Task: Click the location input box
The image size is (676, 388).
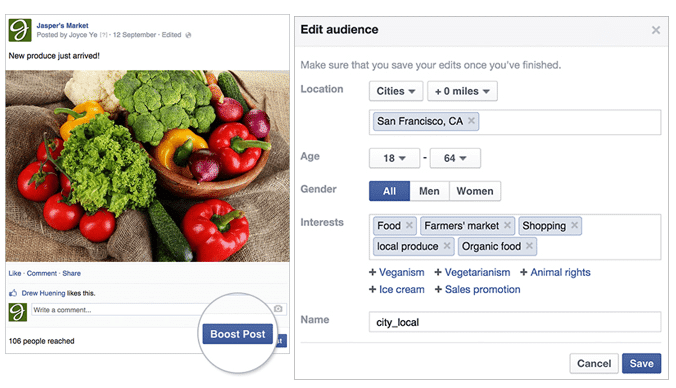Action: click(x=515, y=122)
